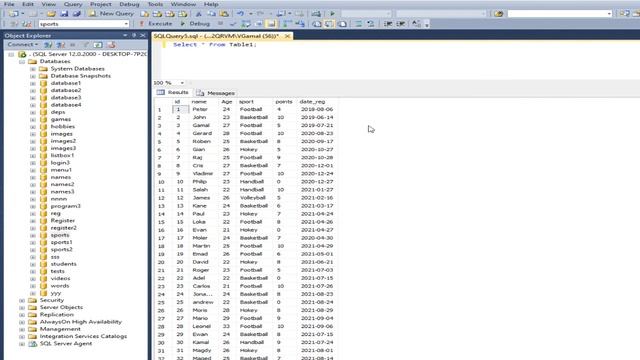Image resolution: width=640 pixels, height=360 pixels.
Task: Toggle IntelliSense enabled icon
Action: [x=271, y=24]
